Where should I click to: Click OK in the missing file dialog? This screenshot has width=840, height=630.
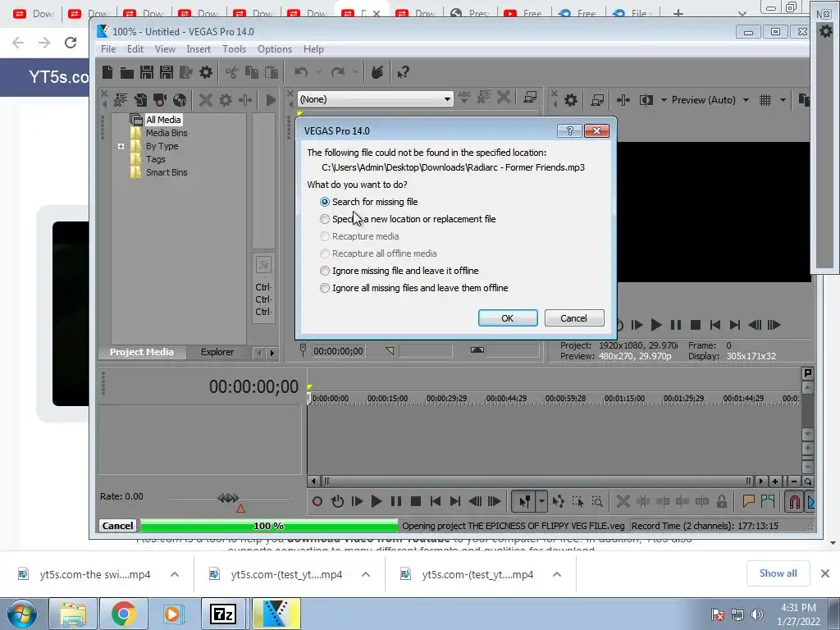point(507,318)
